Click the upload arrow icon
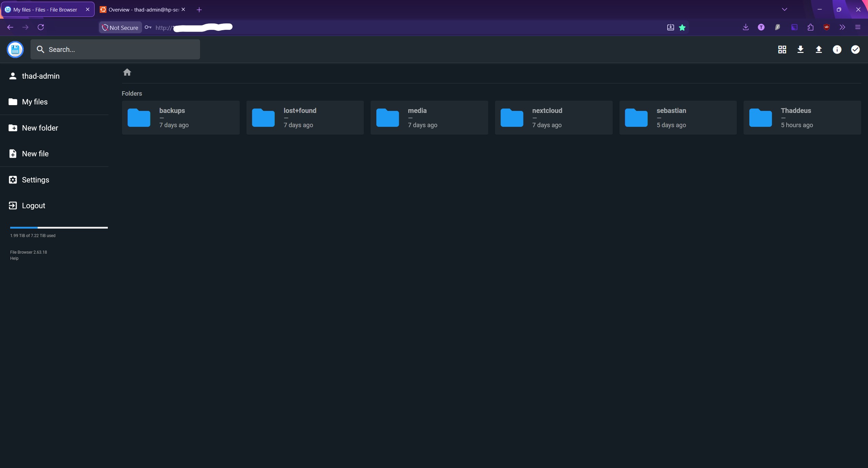 (818, 50)
